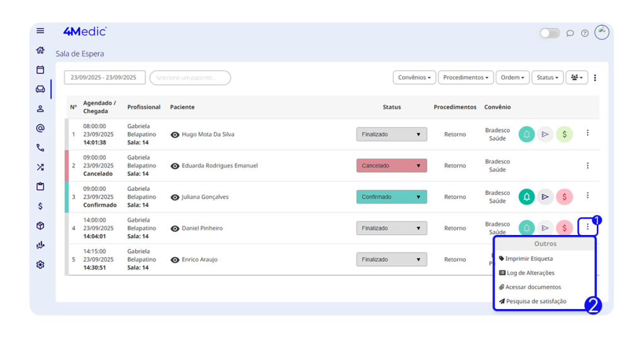Click the phone icon in the sidebar

(40, 148)
